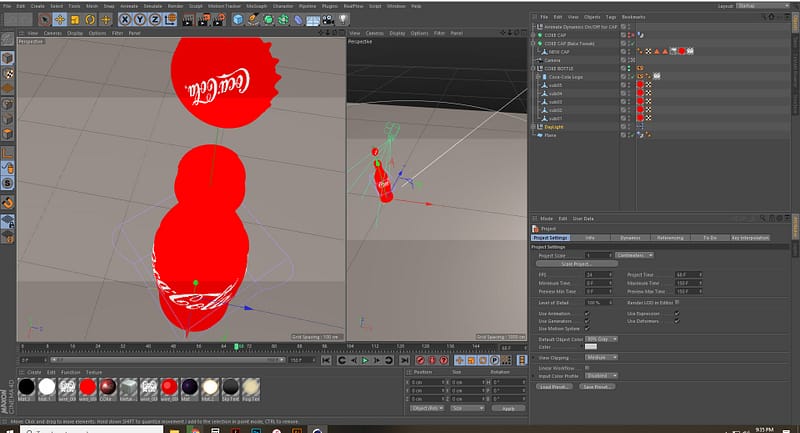Click the Scale Project button
Viewport: 800px width, 433px height.
(x=577, y=264)
